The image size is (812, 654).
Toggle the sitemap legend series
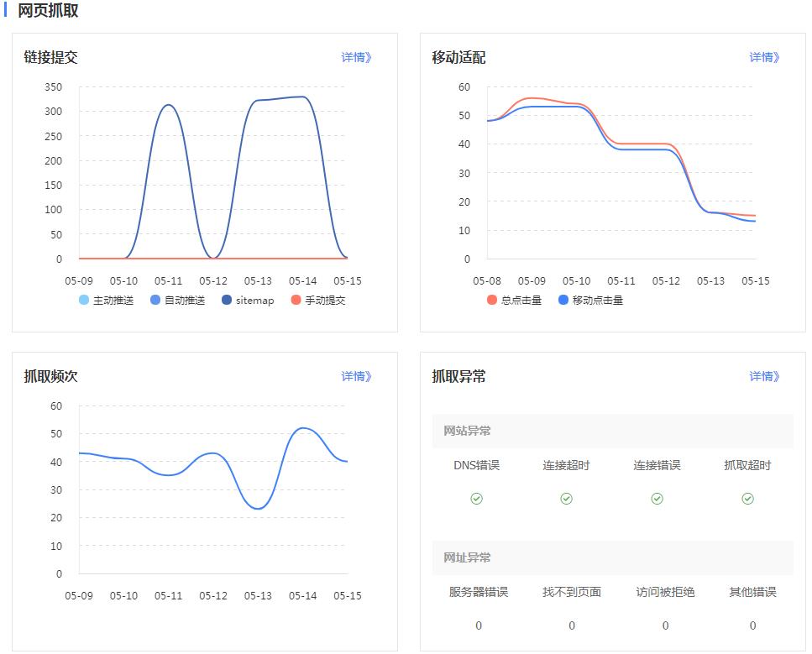(x=248, y=300)
